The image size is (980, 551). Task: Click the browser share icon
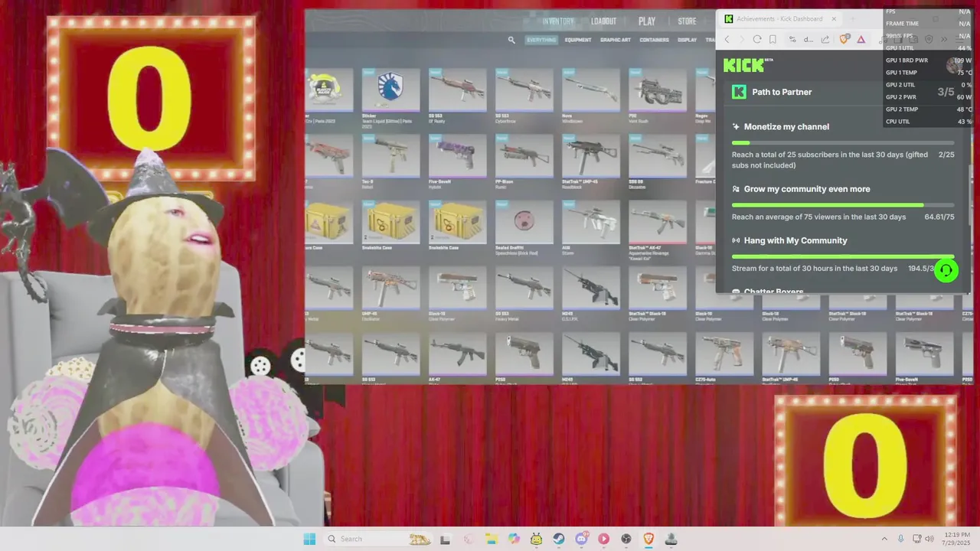pyautogui.click(x=825, y=39)
